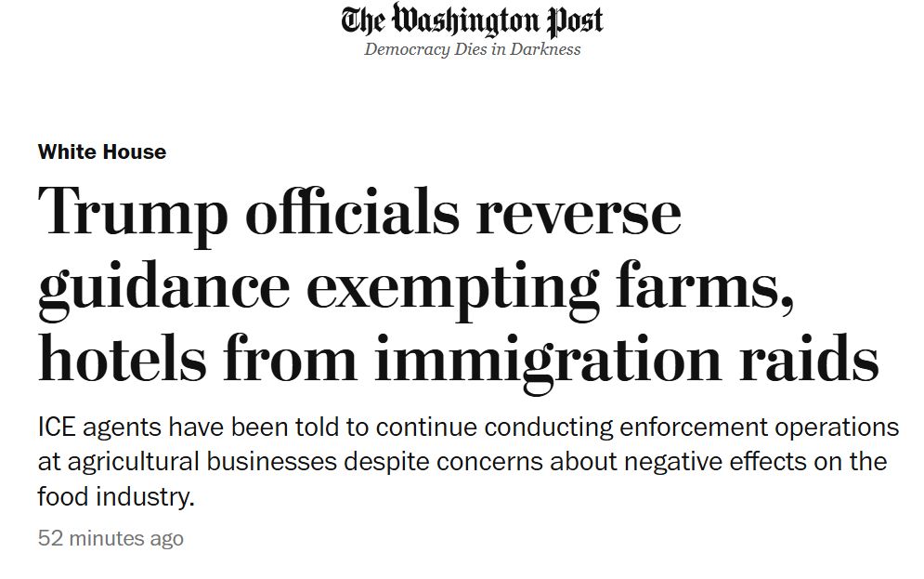Click the word 'Post' in masthead
The image size is (924, 579).
pyautogui.click(x=575, y=20)
